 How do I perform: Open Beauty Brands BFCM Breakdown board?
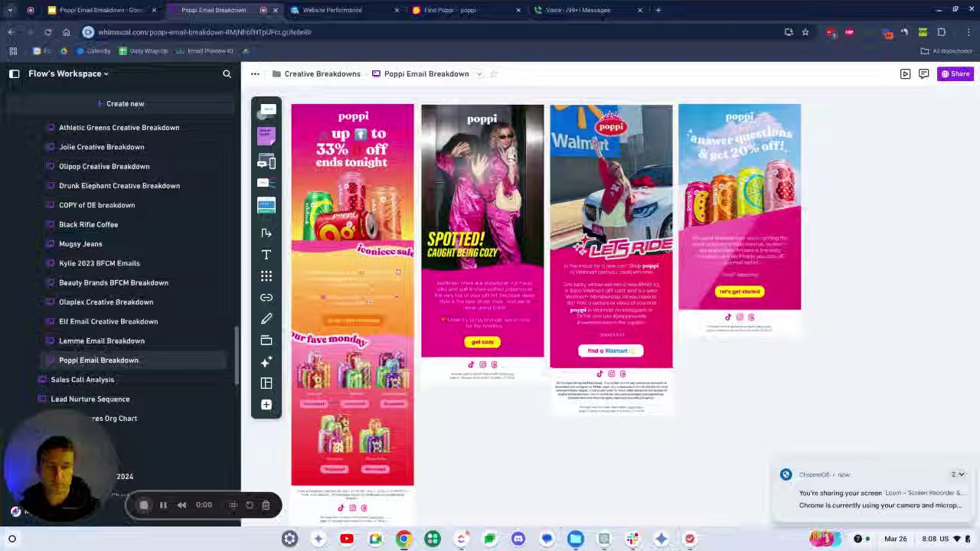coord(113,282)
